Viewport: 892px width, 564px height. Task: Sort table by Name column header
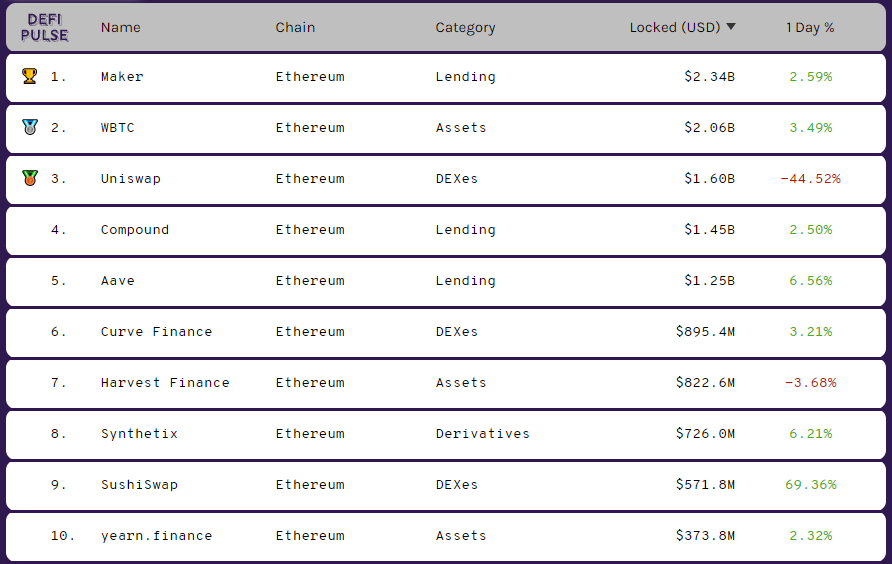click(121, 27)
